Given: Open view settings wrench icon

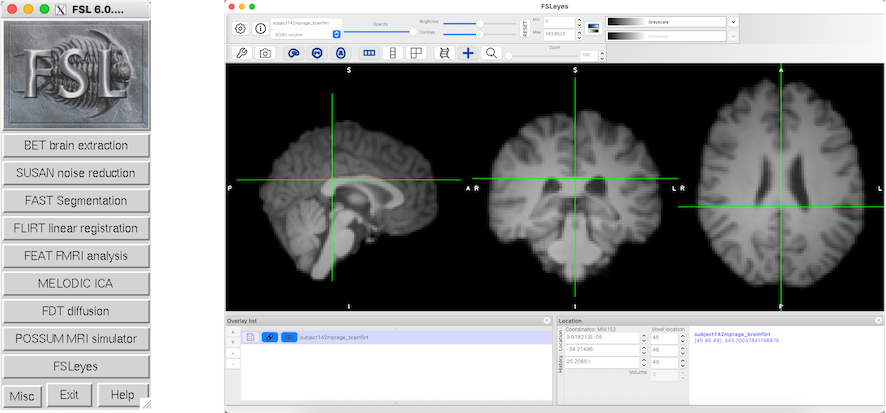Looking at the screenshot, I should [241, 53].
